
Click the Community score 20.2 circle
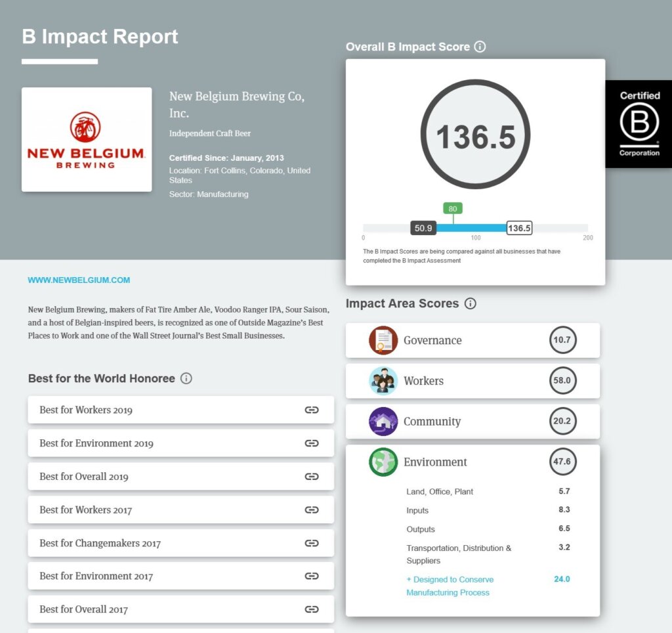[562, 421]
